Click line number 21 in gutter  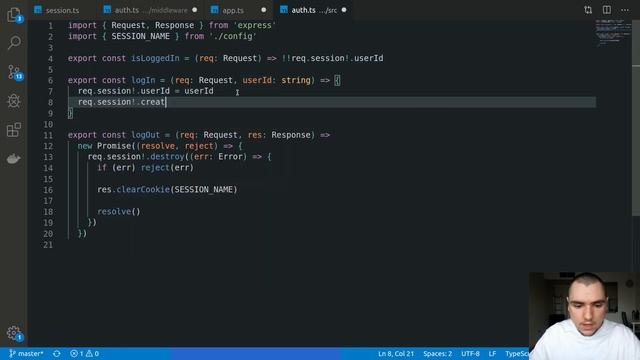click(48, 244)
